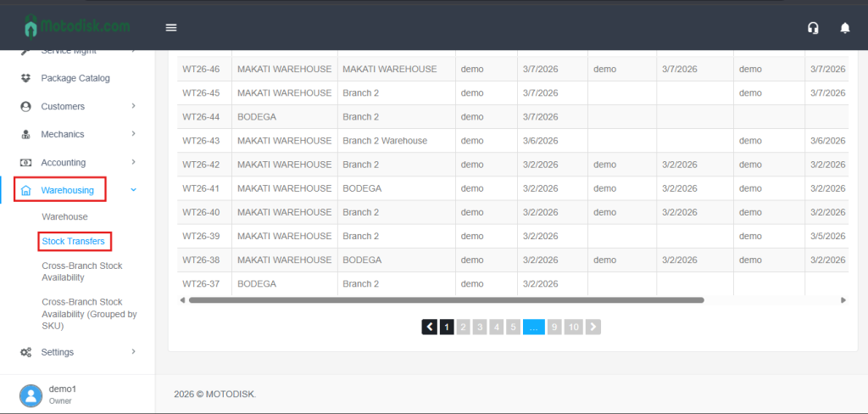
Task: Click the Customers person icon
Action: tap(25, 106)
